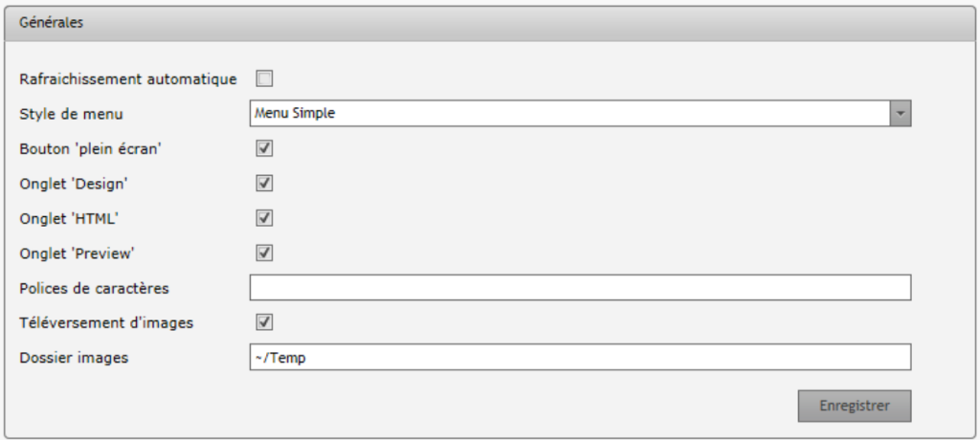Open the Style de menu dropdown arrow
Screen dimensions: 980x440
click(x=901, y=114)
